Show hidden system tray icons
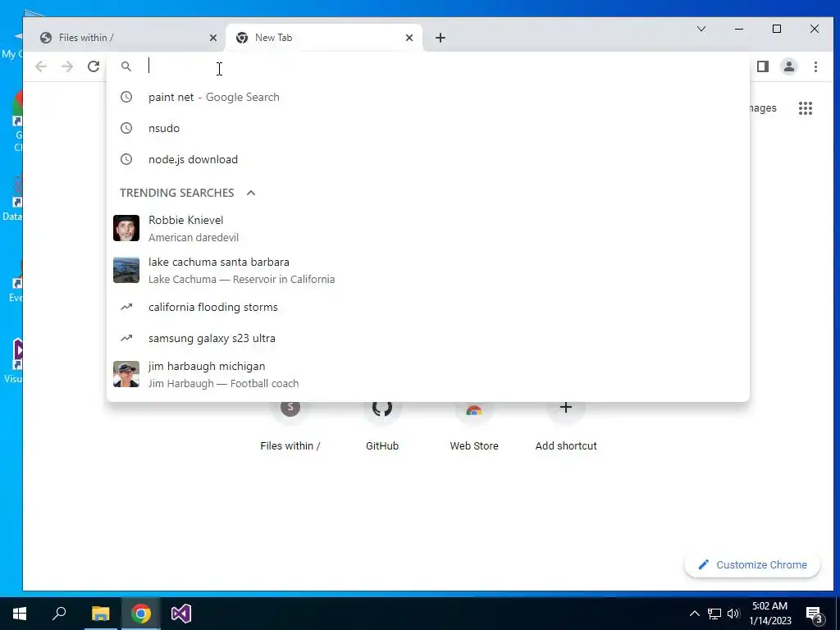The height and width of the screenshot is (630, 840). coord(694,614)
